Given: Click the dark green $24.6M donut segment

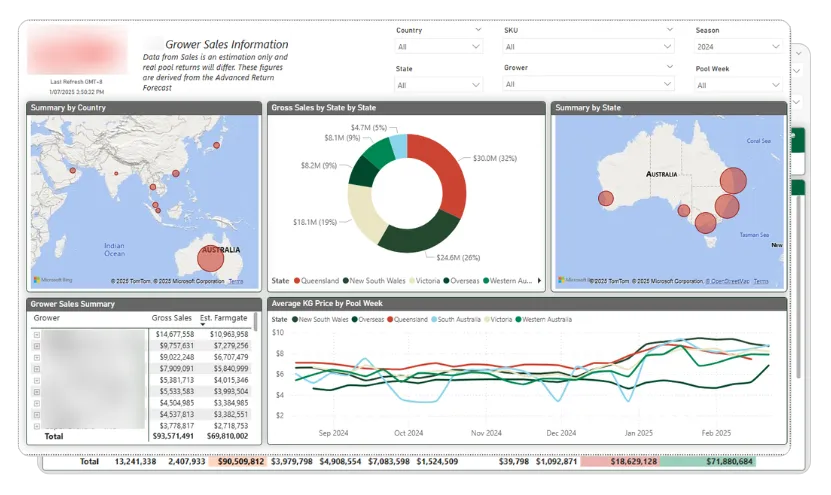Looking at the screenshot, I should pyautogui.click(x=421, y=235).
